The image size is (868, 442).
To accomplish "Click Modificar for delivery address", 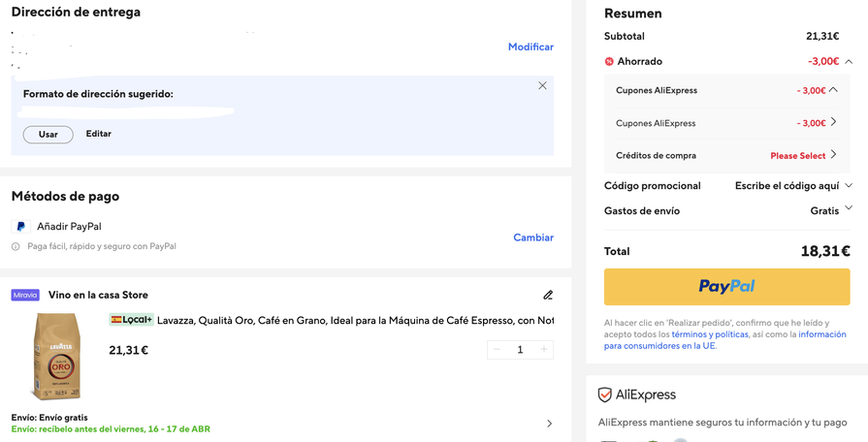I will click(530, 47).
